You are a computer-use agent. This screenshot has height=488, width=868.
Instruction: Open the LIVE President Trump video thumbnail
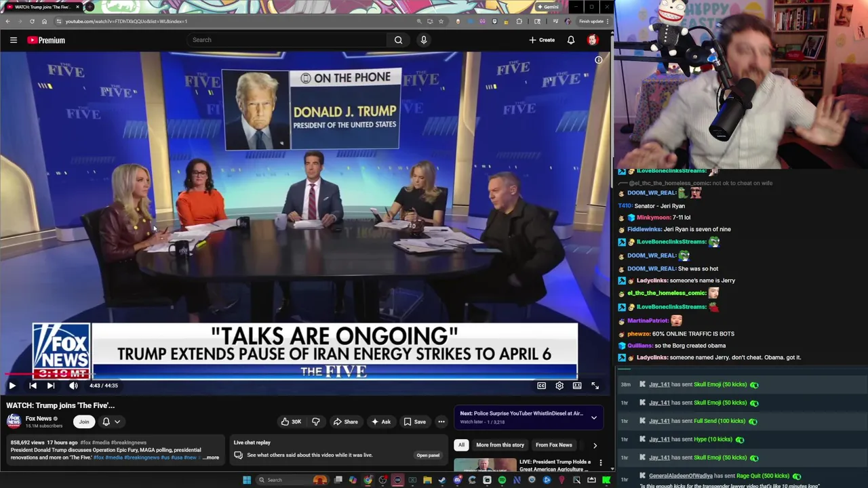[x=486, y=466]
